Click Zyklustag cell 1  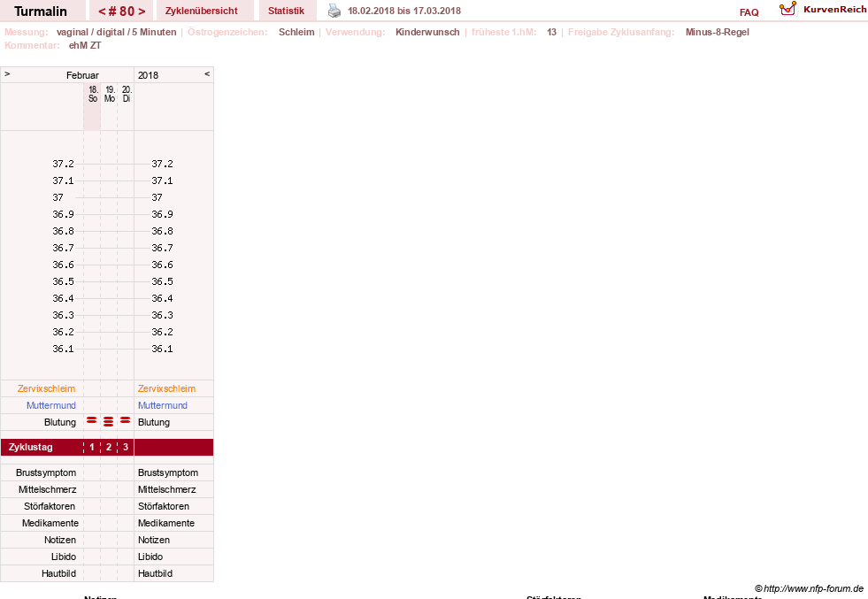(x=92, y=448)
